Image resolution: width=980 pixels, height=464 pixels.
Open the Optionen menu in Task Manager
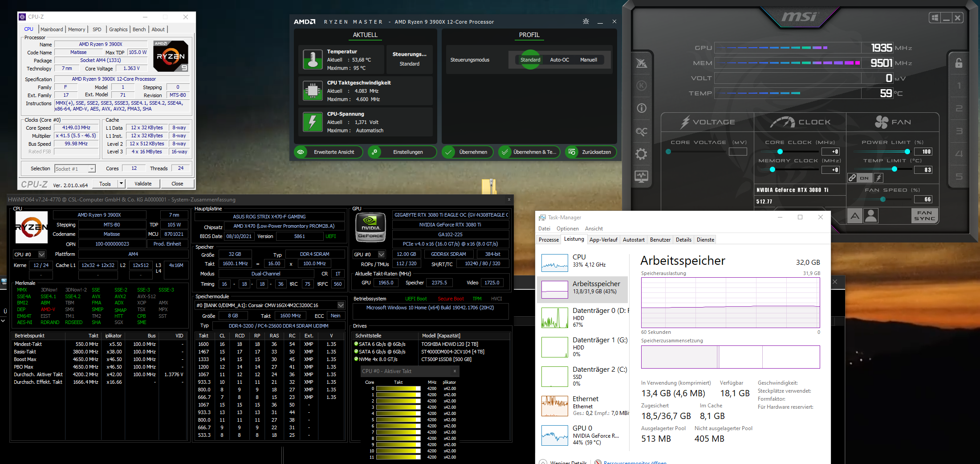(568, 229)
